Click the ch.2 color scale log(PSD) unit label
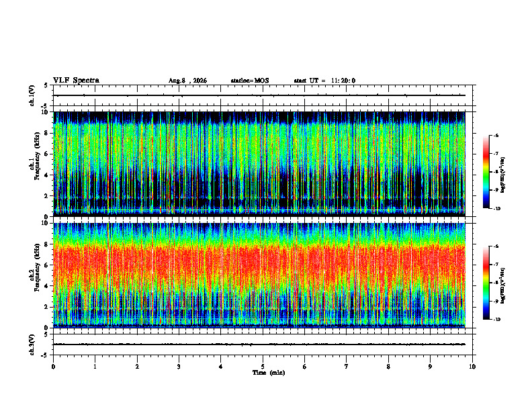The image size is (532, 411). 503,286
